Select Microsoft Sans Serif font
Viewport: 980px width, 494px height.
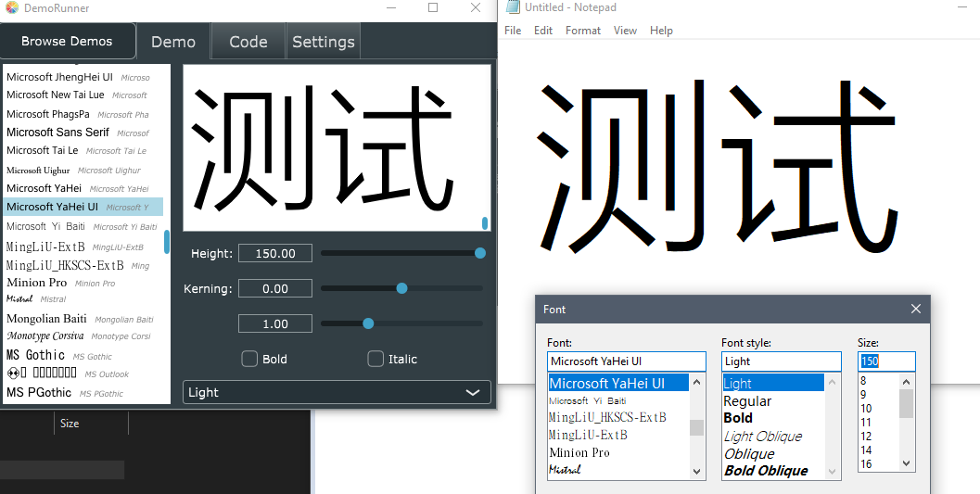[85, 133]
